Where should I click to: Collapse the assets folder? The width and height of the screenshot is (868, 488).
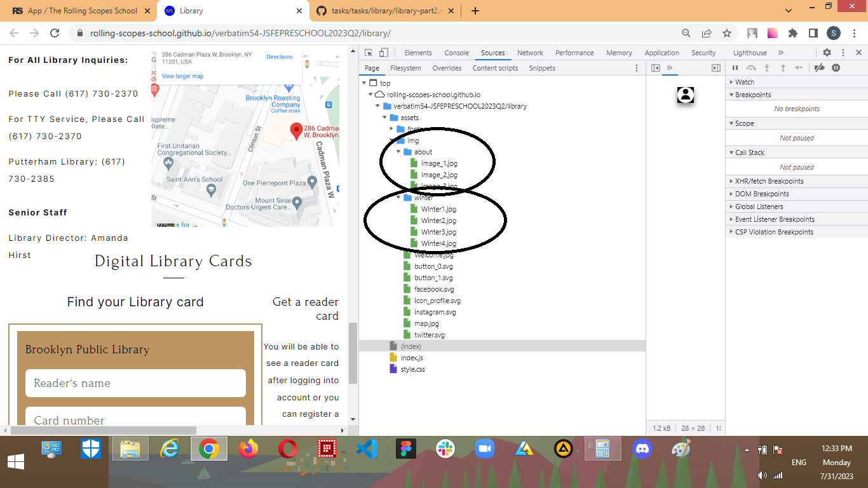385,118
